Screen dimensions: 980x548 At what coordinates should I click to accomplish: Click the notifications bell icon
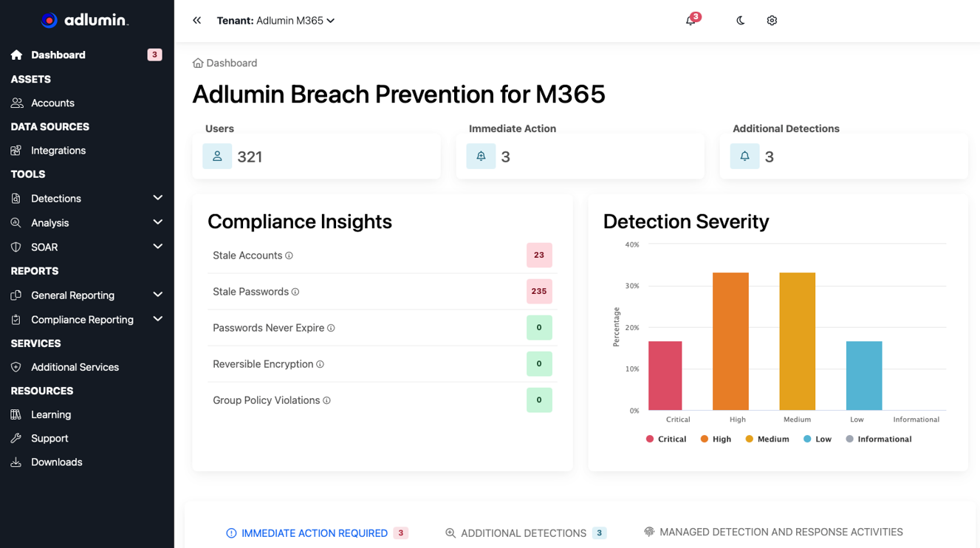coord(691,21)
